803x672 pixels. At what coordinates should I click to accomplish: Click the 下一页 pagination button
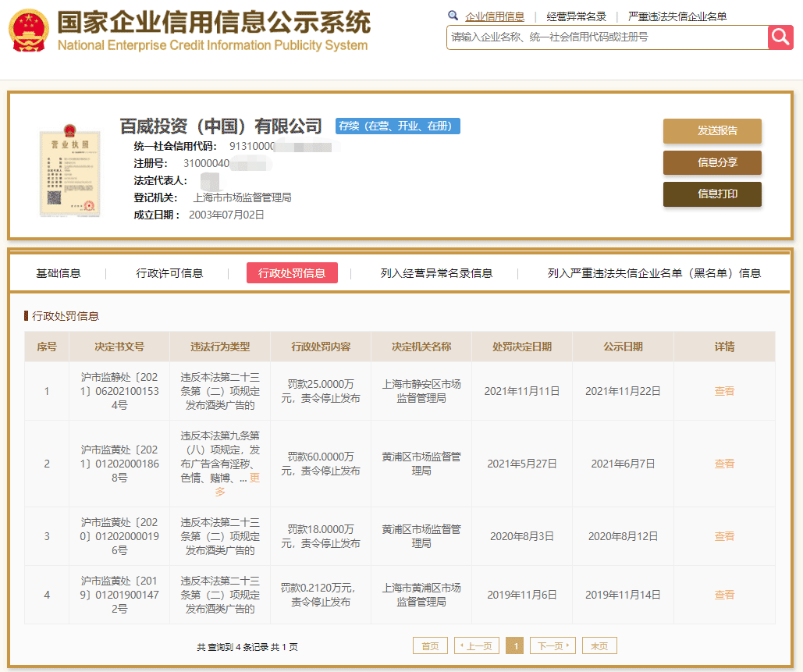tap(552, 645)
